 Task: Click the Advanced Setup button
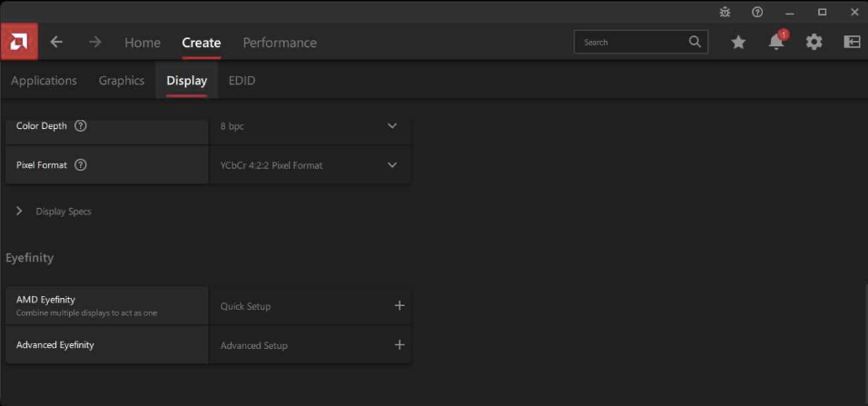tap(310, 345)
